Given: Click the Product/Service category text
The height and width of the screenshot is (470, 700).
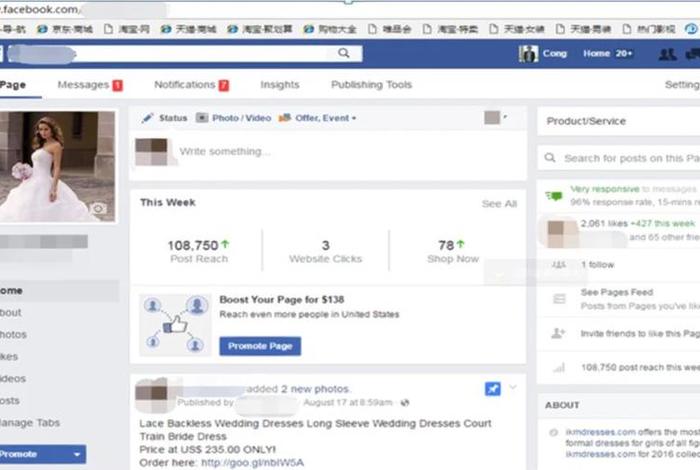Looking at the screenshot, I should [586, 121].
